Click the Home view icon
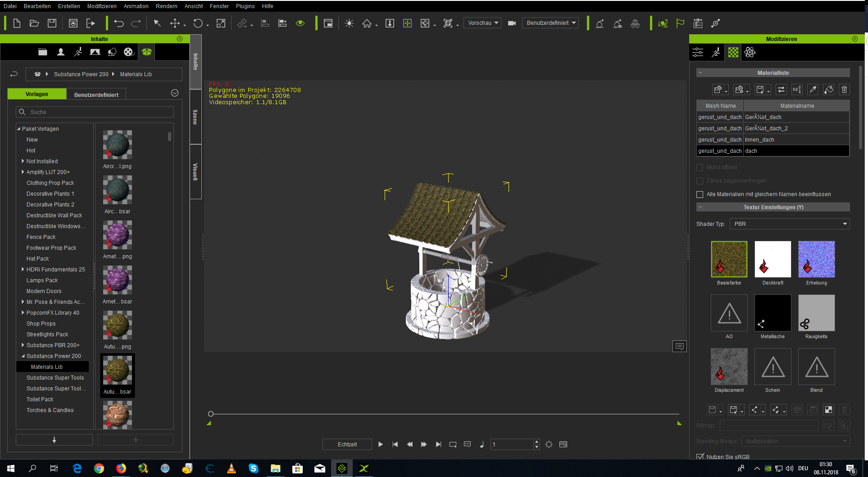Screen dimensions: 868x477 pyautogui.click(x=367, y=23)
